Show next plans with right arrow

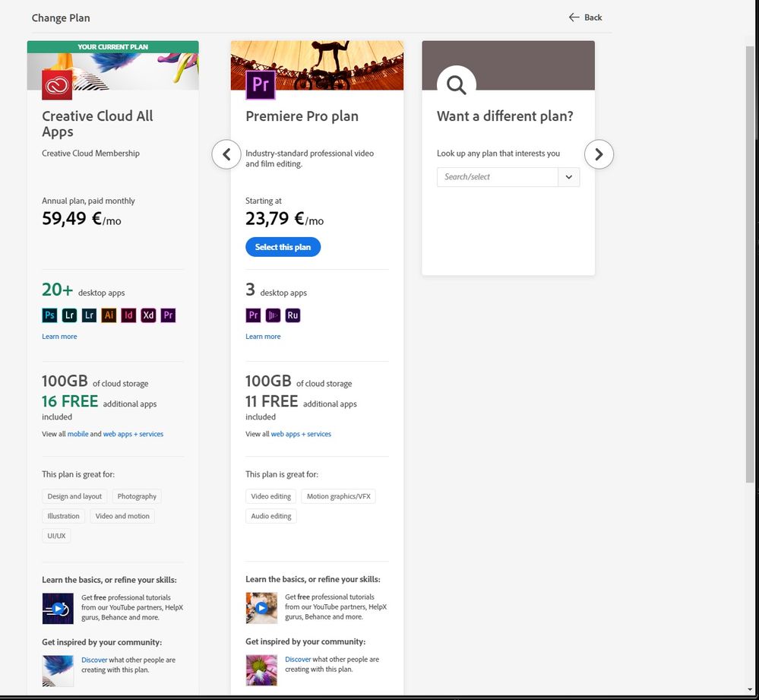[x=599, y=154]
